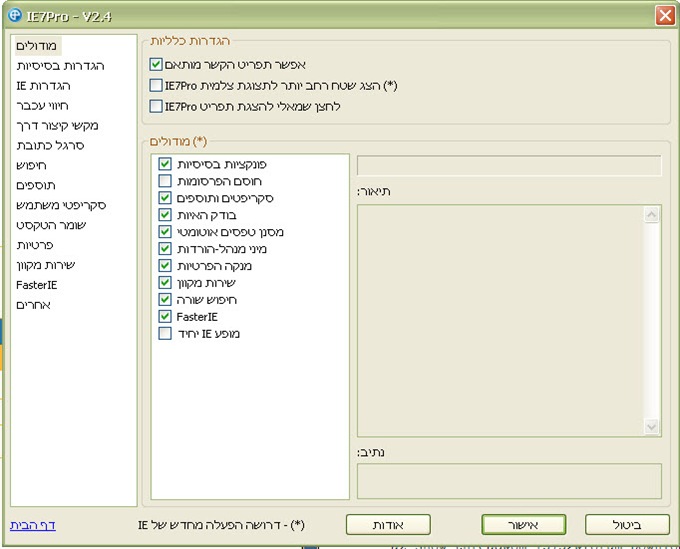Open the 'דף הבית' homepage link

click(x=32, y=524)
